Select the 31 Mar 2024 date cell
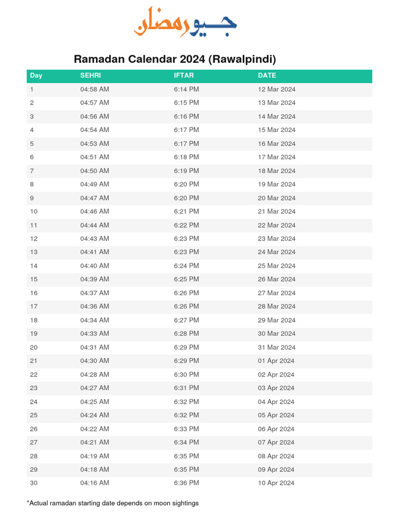 point(276,347)
